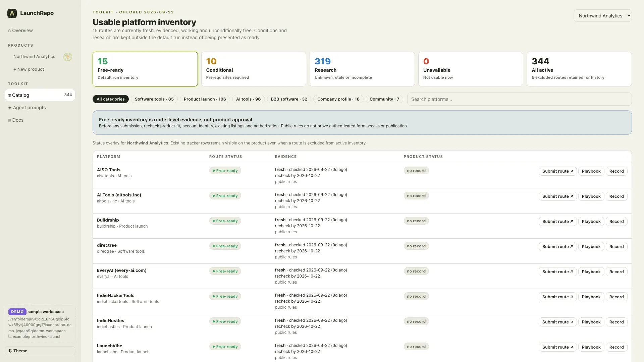
Task: Filter by B2B software category
Action: coord(289,99)
